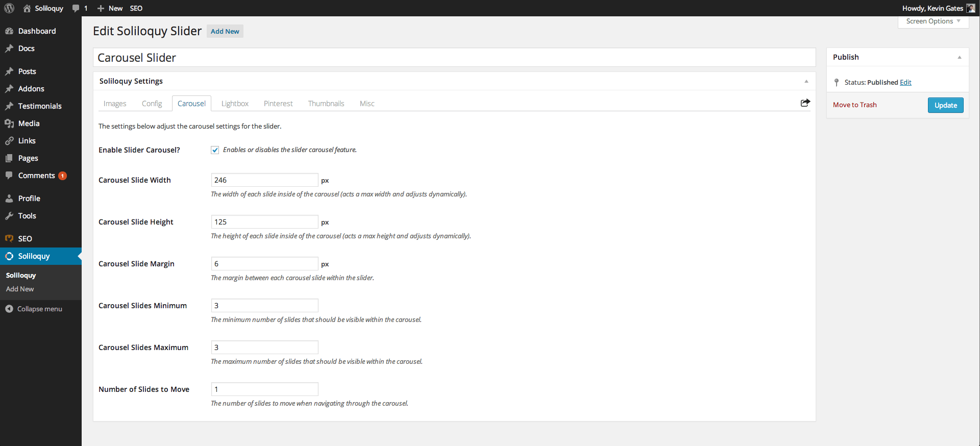The image size is (980, 446).
Task: Click the Soliloquy plugin icon in sidebar
Action: (x=9, y=256)
